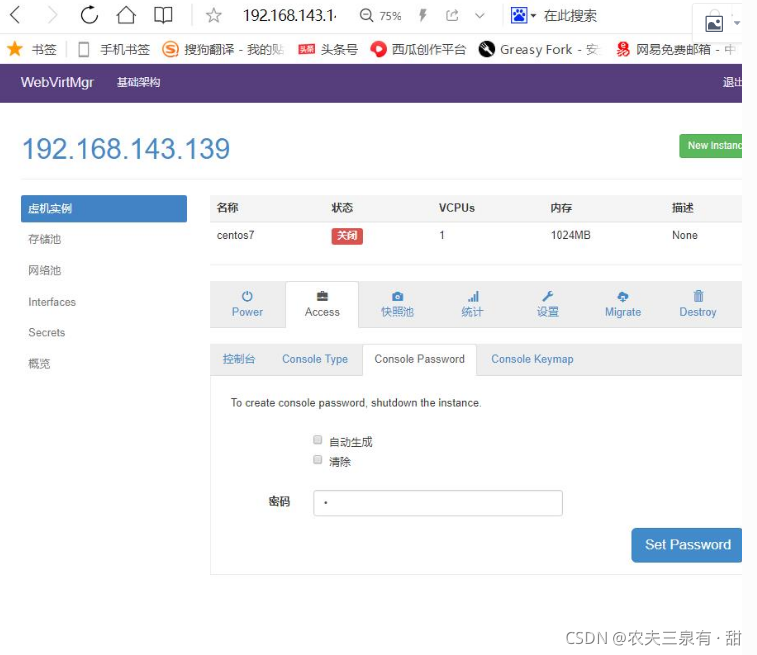This screenshot has width=757, height=655.
Task: Click the 1024MB memory value
Action: [x=571, y=236]
